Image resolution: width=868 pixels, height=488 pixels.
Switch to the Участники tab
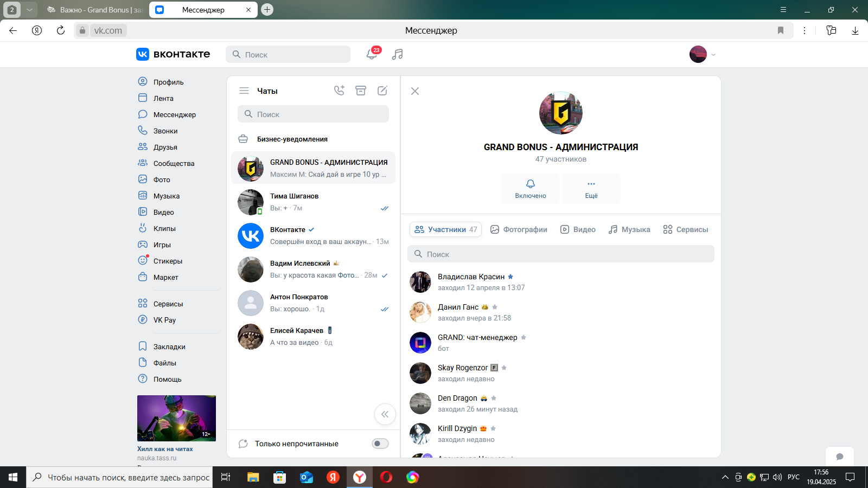click(445, 229)
